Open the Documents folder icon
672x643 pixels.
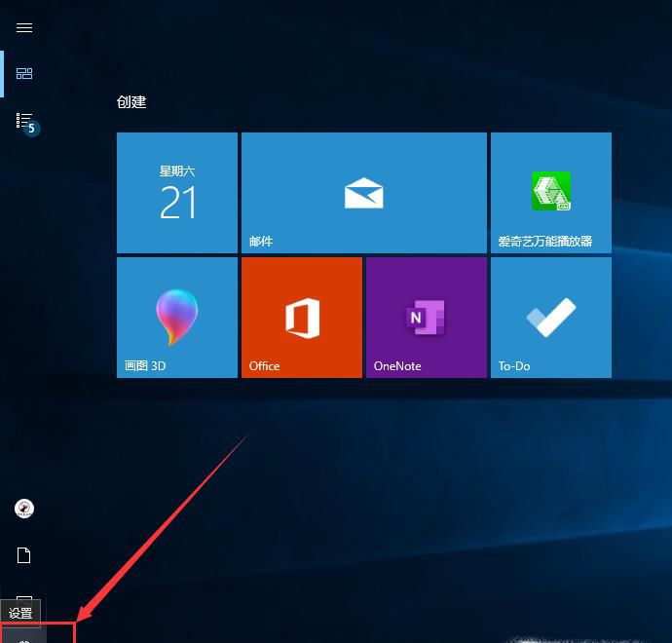pos(24,555)
